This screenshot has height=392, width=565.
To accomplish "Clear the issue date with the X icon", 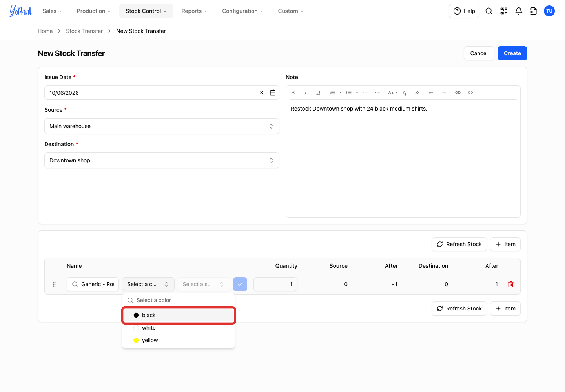I will pyautogui.click(x=262, y=93).
